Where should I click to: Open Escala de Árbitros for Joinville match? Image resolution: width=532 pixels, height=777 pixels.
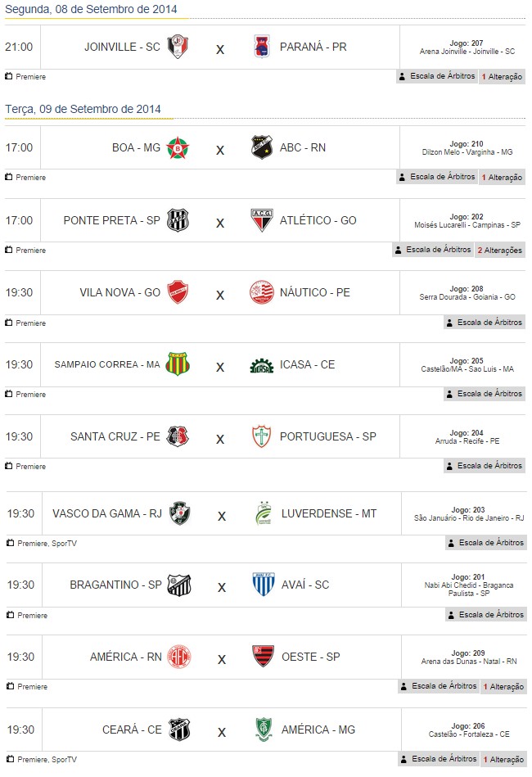tap(437, 76)
